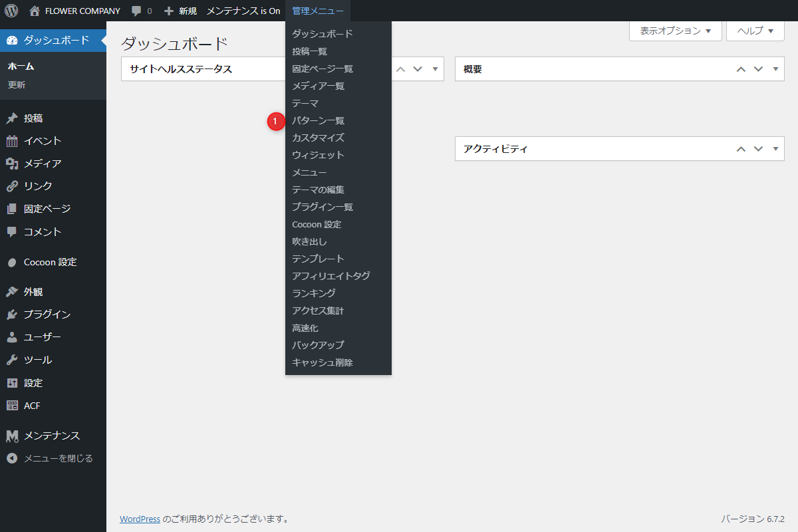Open the FLOWER COMPANY site home icon

pos(35,11)
